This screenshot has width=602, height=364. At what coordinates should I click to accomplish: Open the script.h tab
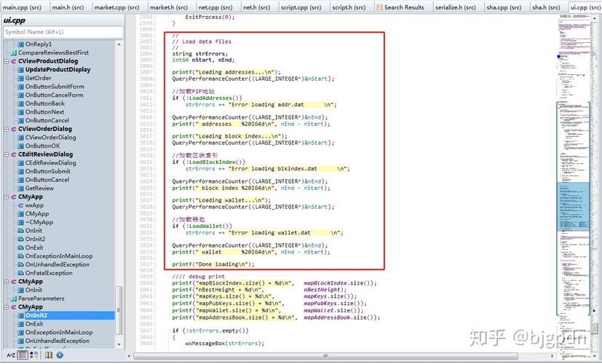349,7
